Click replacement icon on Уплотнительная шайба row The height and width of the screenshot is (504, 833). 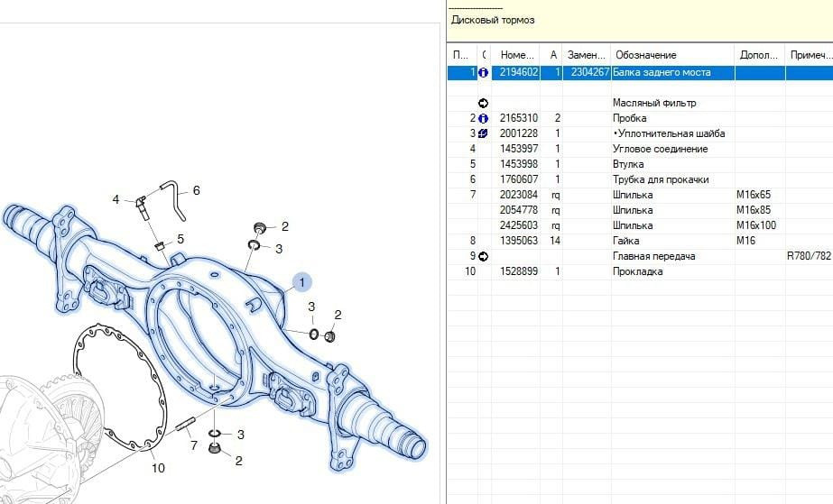pos(483,133)
